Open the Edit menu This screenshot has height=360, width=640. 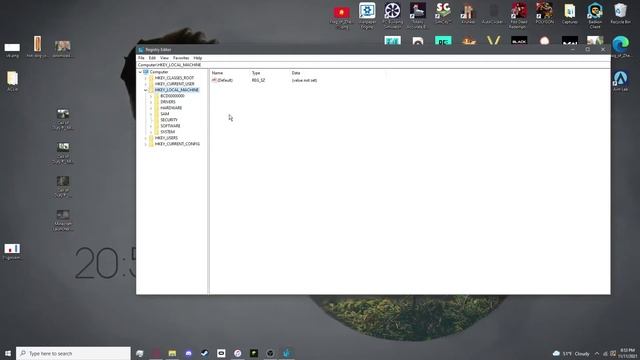(152, 58)
